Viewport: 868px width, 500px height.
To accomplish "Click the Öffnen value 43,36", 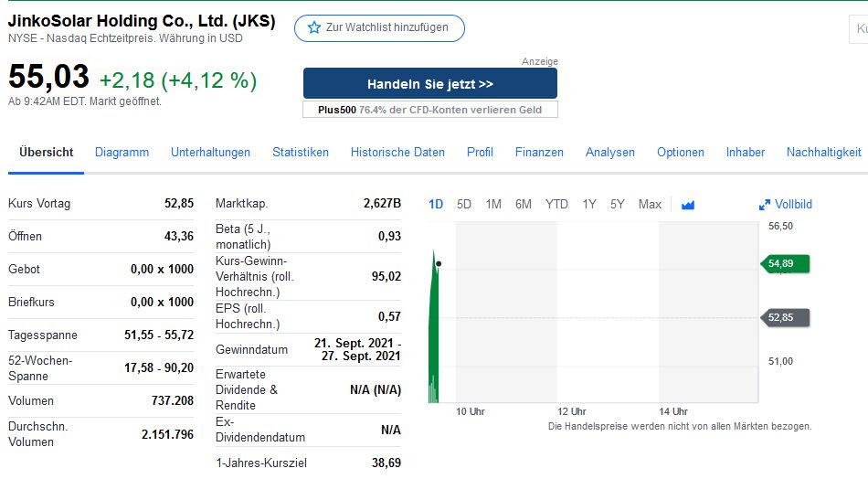I will tap(179, 237).
